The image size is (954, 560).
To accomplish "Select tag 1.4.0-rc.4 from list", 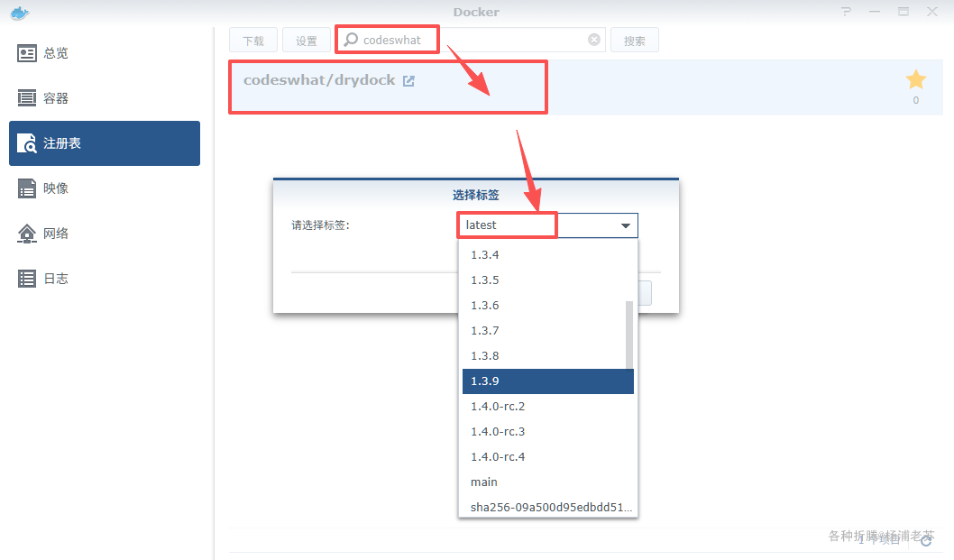I will (x=547, y=457).
